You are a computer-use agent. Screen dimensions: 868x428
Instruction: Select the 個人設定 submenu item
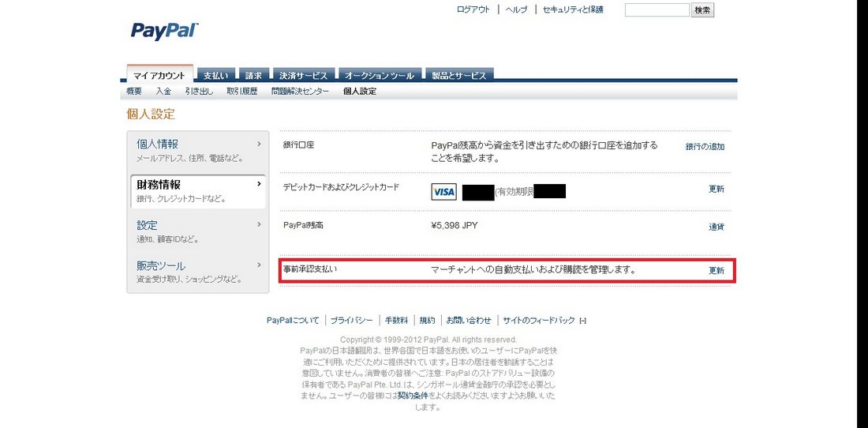[360, 92]
